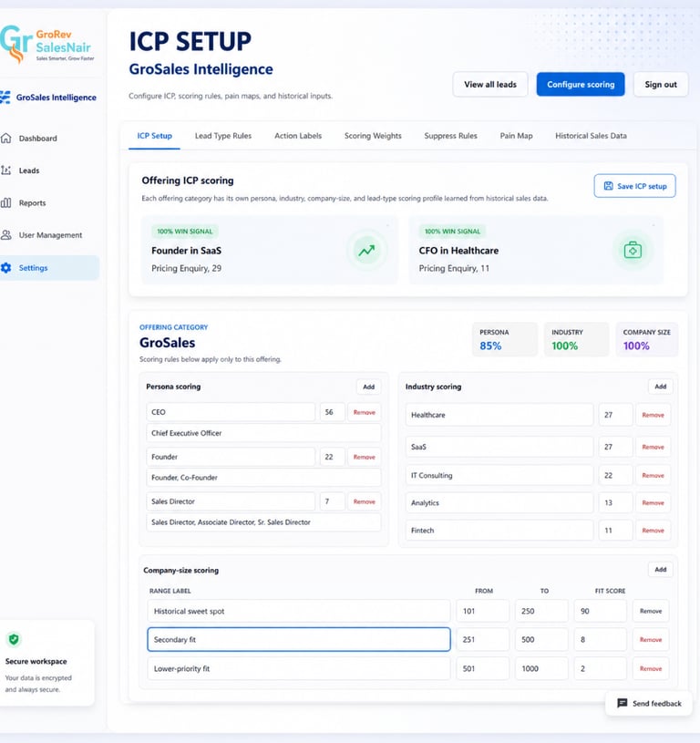Viewport: 700px width, 743px height.
Task: Click the Configure scoring button
Action: [x=581, y=85]
